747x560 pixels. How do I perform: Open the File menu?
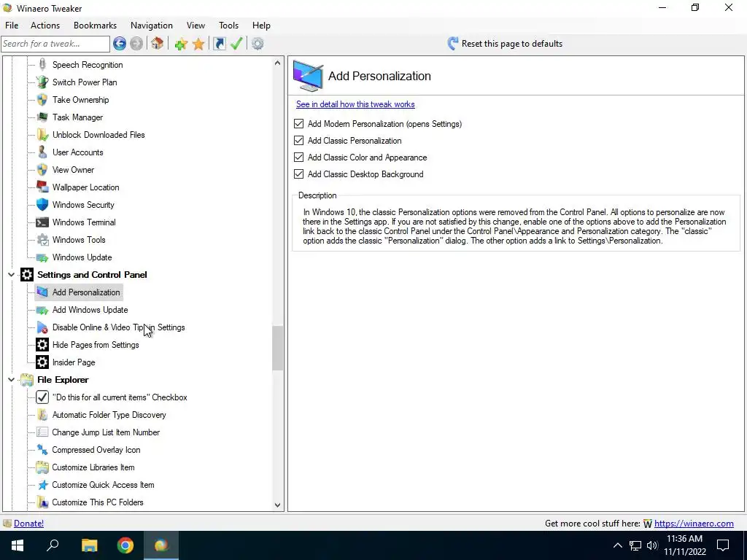12,26
